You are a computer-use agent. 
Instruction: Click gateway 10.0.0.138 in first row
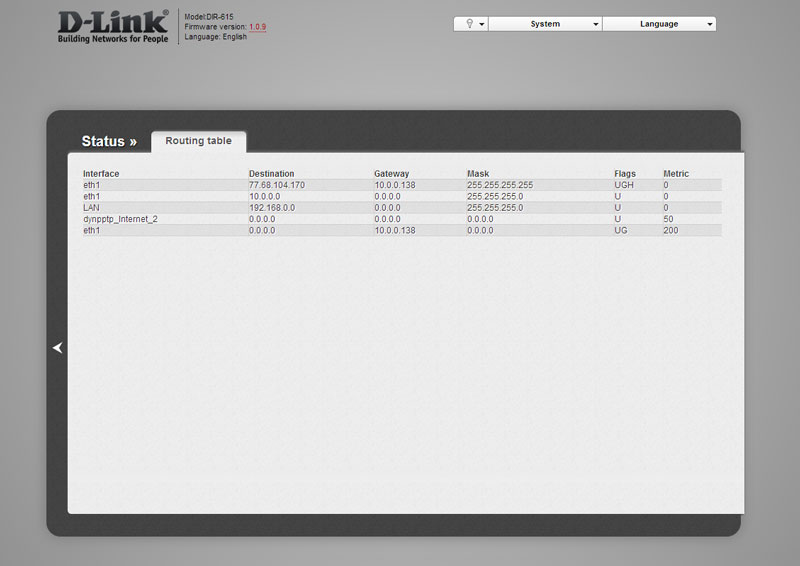(395, 185)
